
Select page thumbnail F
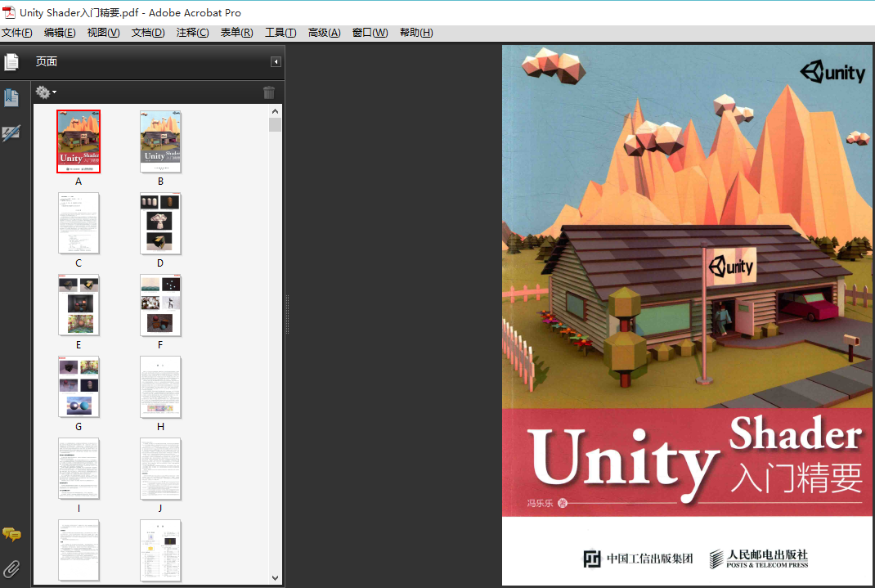(x=161, y=304)
